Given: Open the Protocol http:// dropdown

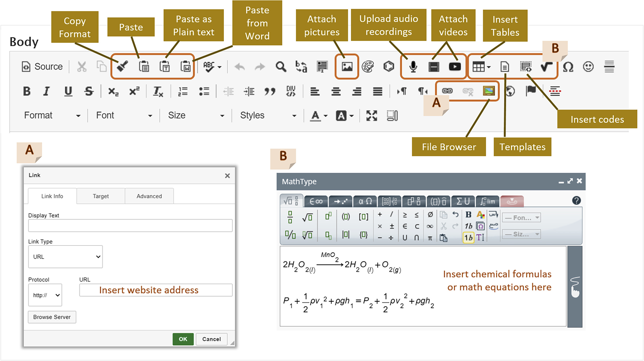Looking at the screenshot, I should [x=45, y=295].
